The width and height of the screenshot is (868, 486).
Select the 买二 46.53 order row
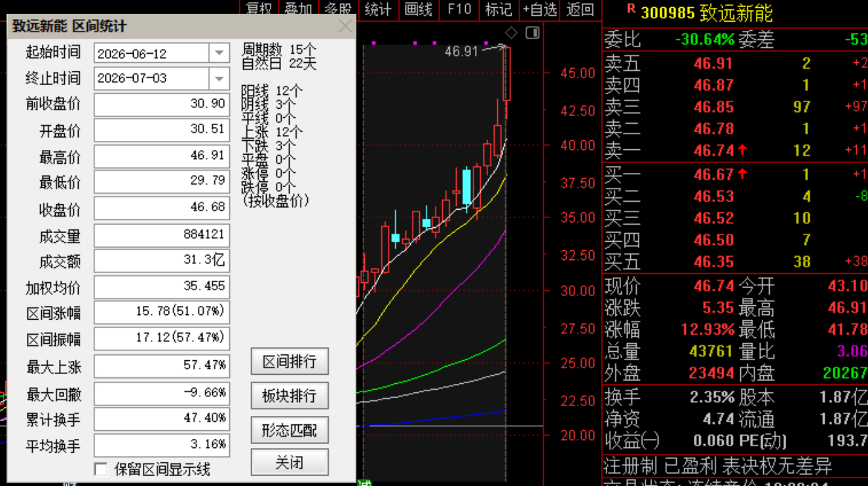point(735,196)
